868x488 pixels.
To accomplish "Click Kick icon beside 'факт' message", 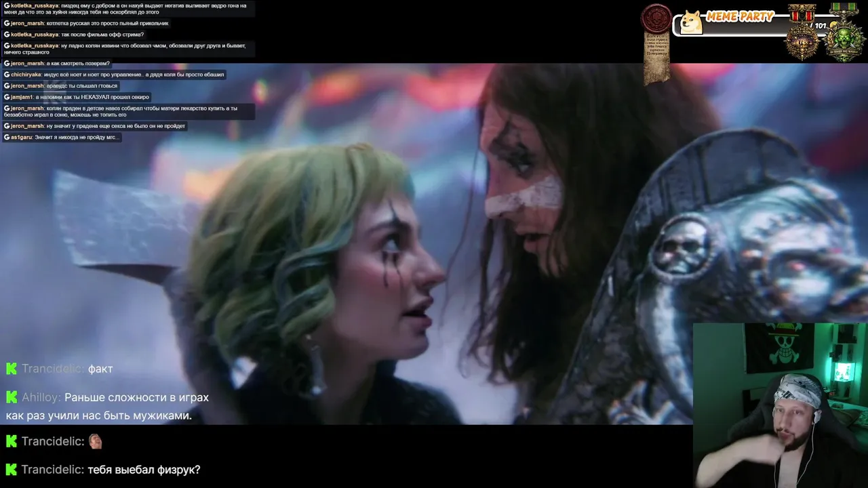I will click(x=11, y=369).
